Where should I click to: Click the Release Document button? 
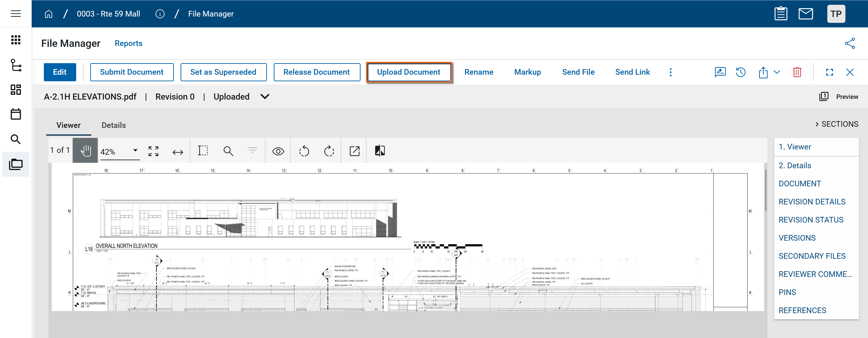(316, 72)
